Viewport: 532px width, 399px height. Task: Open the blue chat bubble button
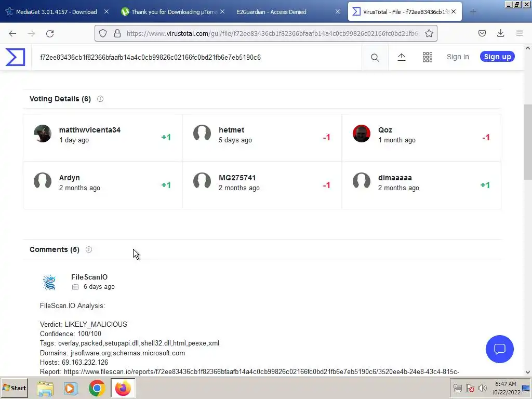click(499, 349)
